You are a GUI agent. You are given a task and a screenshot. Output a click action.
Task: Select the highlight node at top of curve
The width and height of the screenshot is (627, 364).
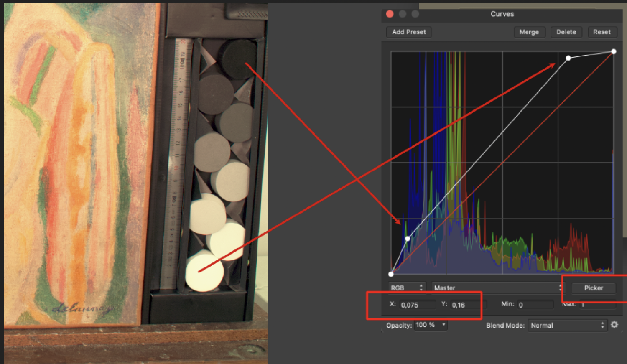click(568, 58)
